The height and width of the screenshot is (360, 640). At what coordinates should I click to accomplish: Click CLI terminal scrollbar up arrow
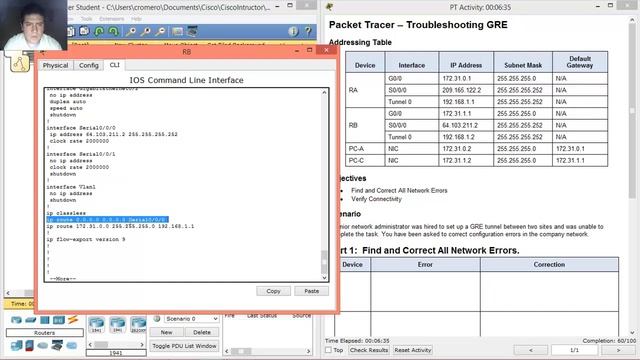(x=324, y=93)
